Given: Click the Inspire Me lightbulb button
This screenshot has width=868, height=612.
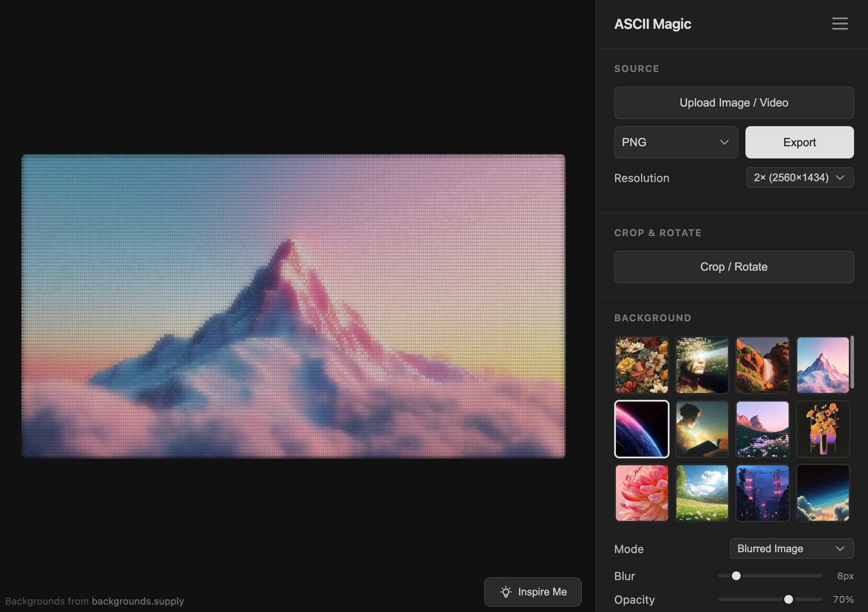Looking at the screenshot, I should tap(533, 592).
